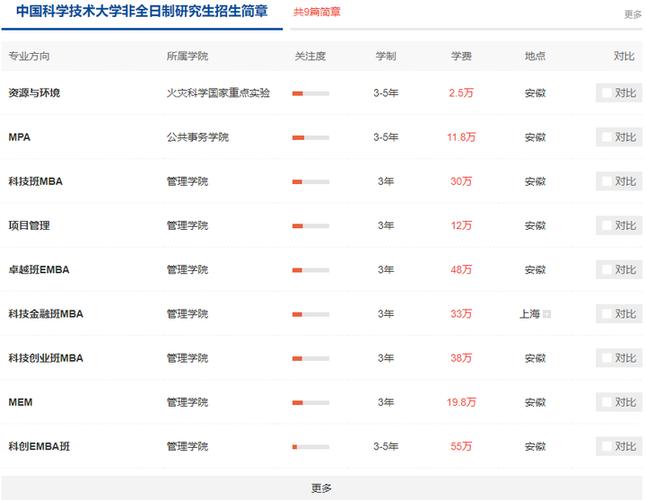The width and height of the screenshot is (646, 500).
Task: Tick compare checkbox for 科技金融班MBA row
Action: coord(606,314)
